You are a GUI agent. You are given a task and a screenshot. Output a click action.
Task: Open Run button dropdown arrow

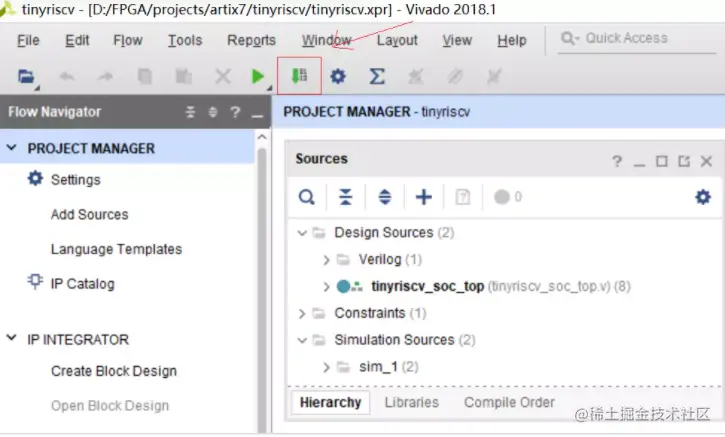click(x=269, y=87)
